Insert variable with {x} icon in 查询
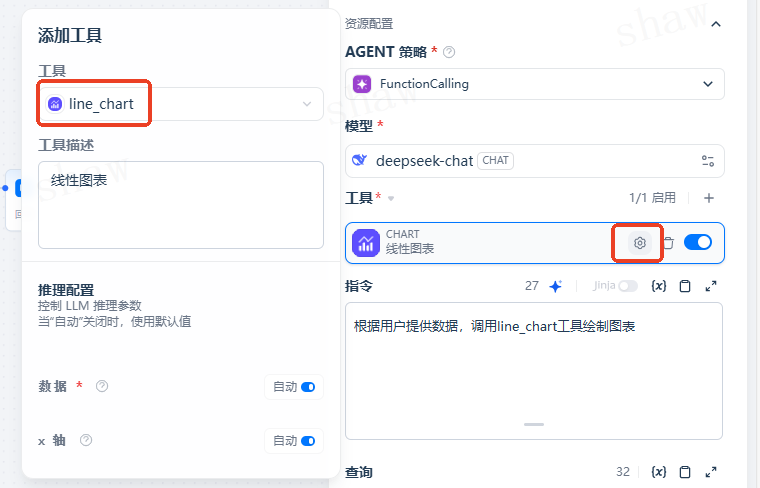760x488 pixels. (659, 472)
